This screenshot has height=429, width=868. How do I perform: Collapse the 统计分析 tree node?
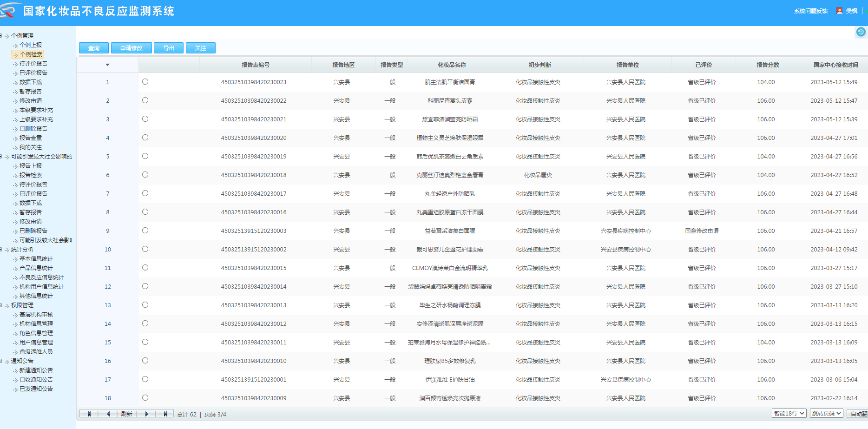tap(1, 250)
